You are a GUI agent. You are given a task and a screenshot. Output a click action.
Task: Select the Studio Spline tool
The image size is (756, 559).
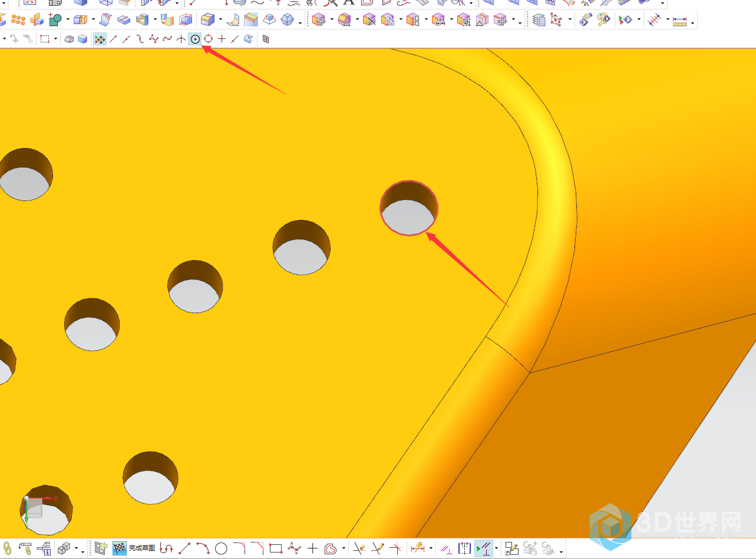[x=294, y=549]
